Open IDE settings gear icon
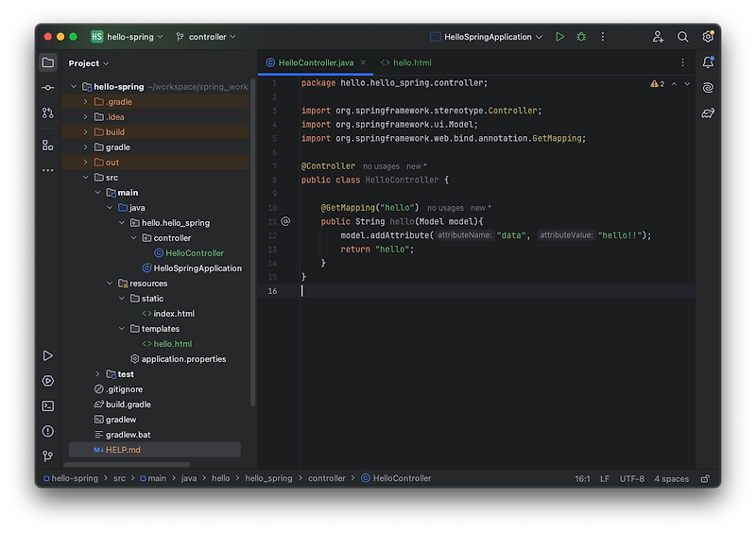 [708, 37]
